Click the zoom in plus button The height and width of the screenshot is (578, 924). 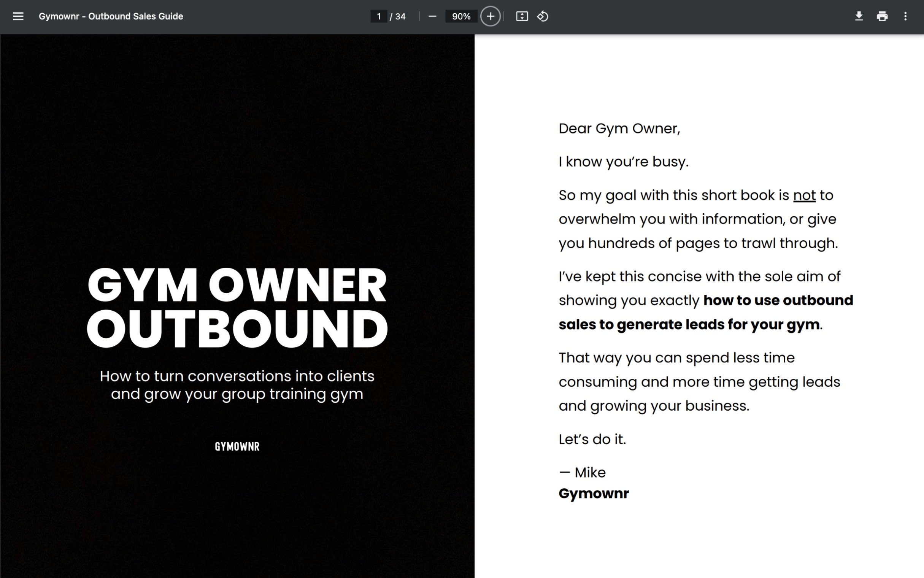[490, 16]
